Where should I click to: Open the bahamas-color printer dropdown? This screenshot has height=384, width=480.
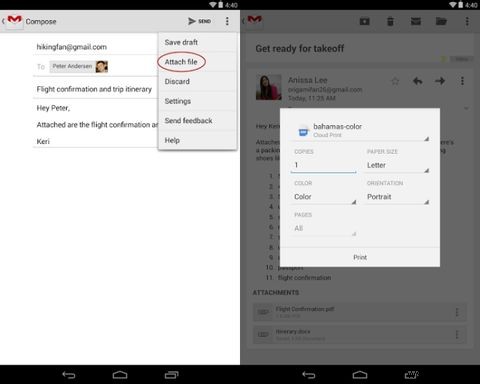(360, 130)
